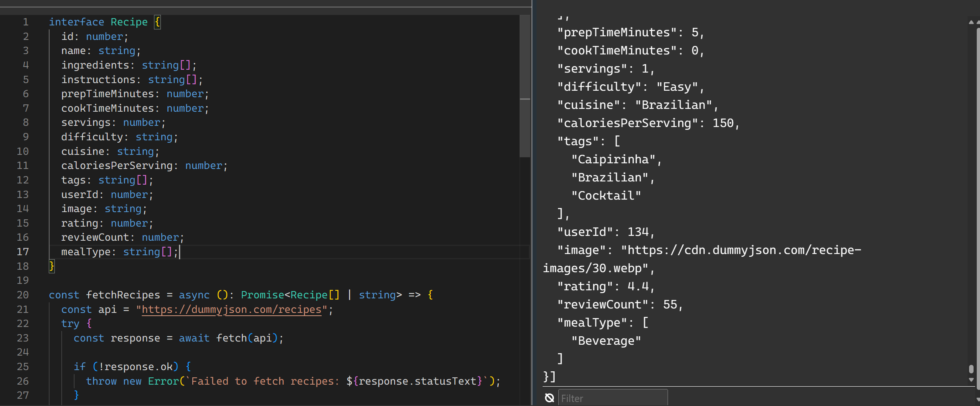Click '"mealType": [' line in console
This screenshot has height=406, width=980.
pos(603,323)
